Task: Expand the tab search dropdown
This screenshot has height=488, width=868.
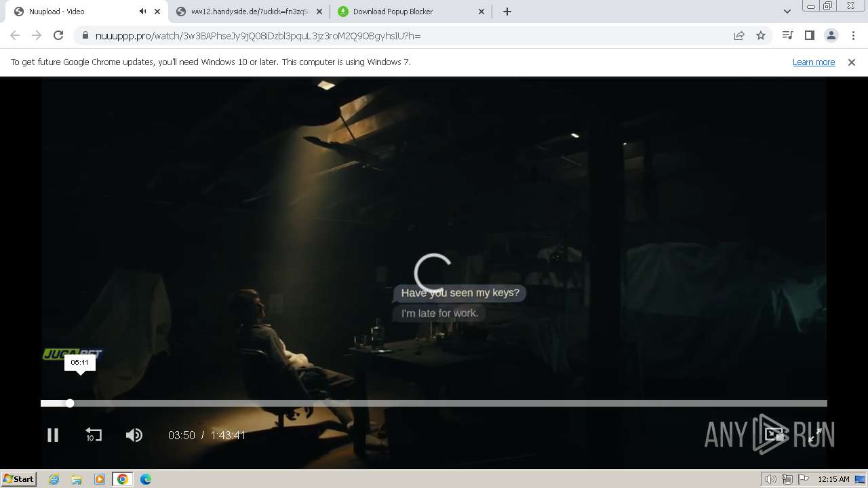Action: [x=787, y=12]
